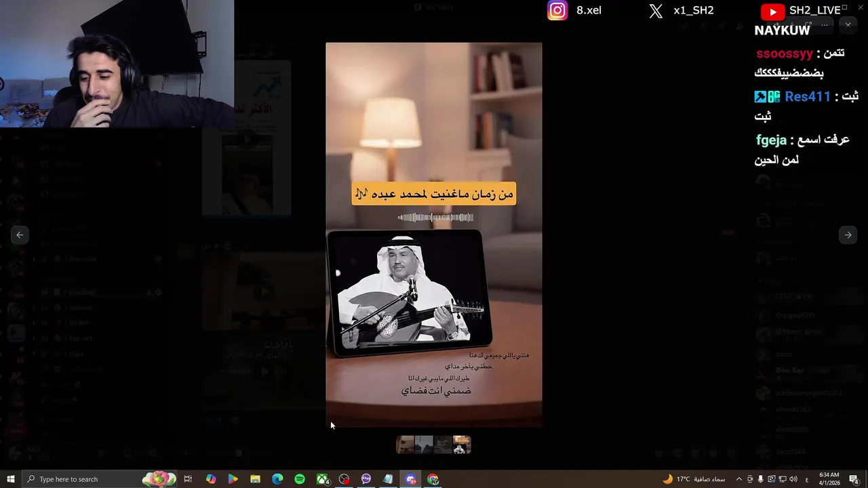Launch Microsoft Edge from the taskbar
The width and height of the screenshot is (868, 488).
[277, 479]
